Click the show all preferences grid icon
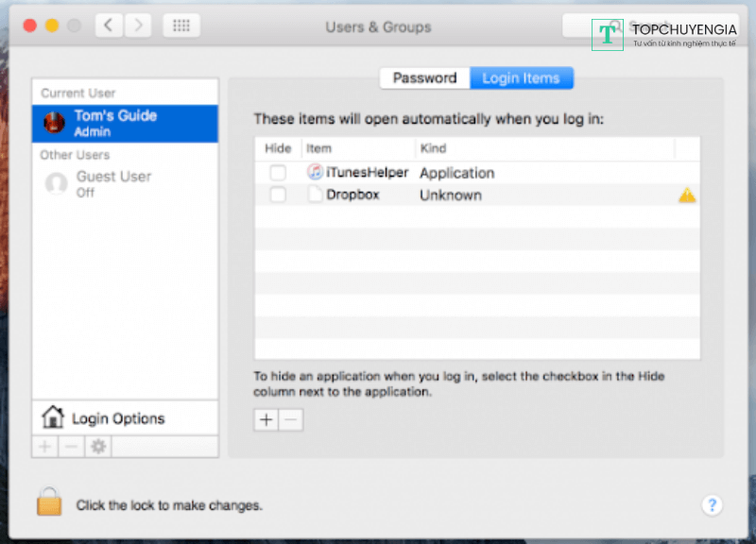The image size is (756, 544). [x=180, y=25]
